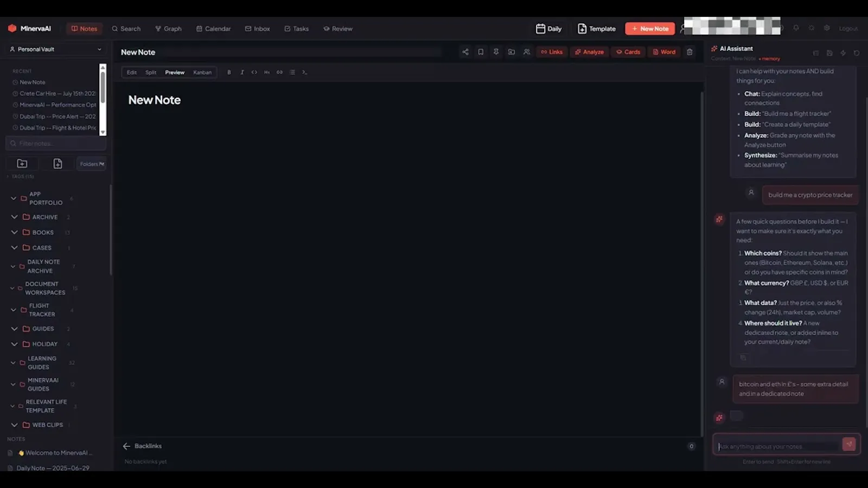The width and height of the screenshot is (868, 488).
Task: Pin the current note
Action: [x=496, y=52]
